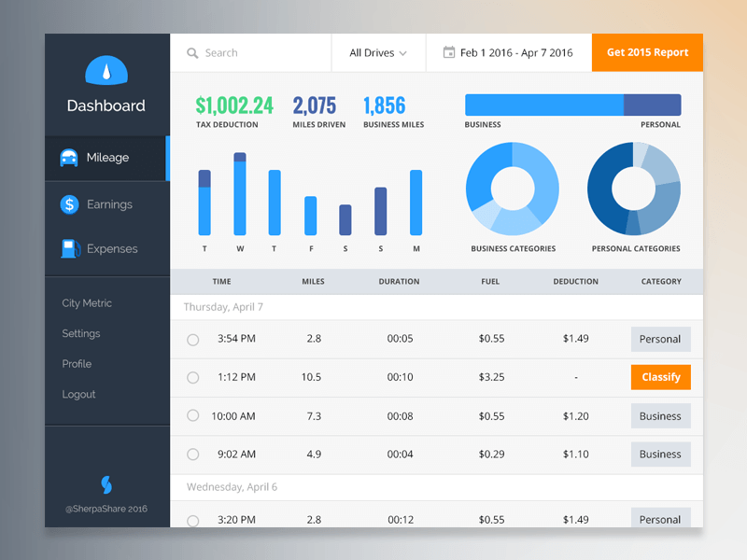Click the 2,075 miles driven value
Viewport: 747px width, 560px height.
tap(315, 105)
